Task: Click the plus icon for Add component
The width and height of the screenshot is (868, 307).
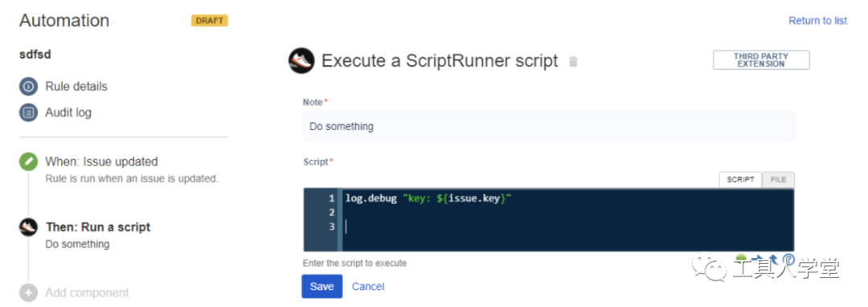Action: tap(28, 293)
